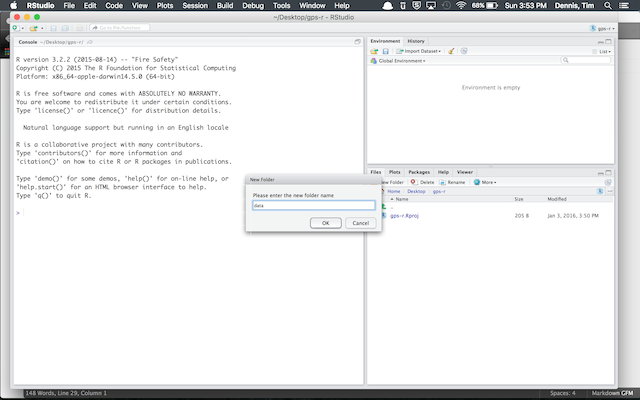Open the gps-r project menu
The image size is (640, 400).
(x=602, y=28)
